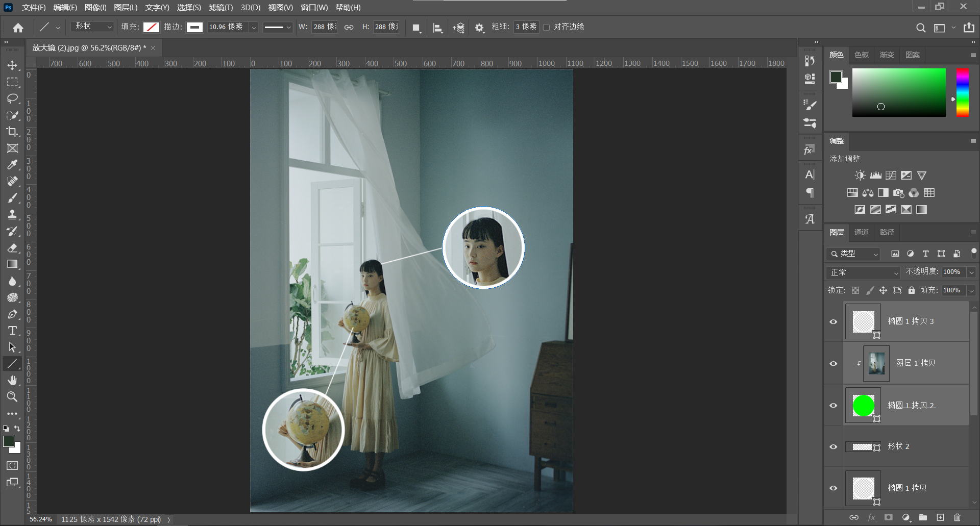
Task: Open line tool preset picker arrow
Action: coord(58,28)
